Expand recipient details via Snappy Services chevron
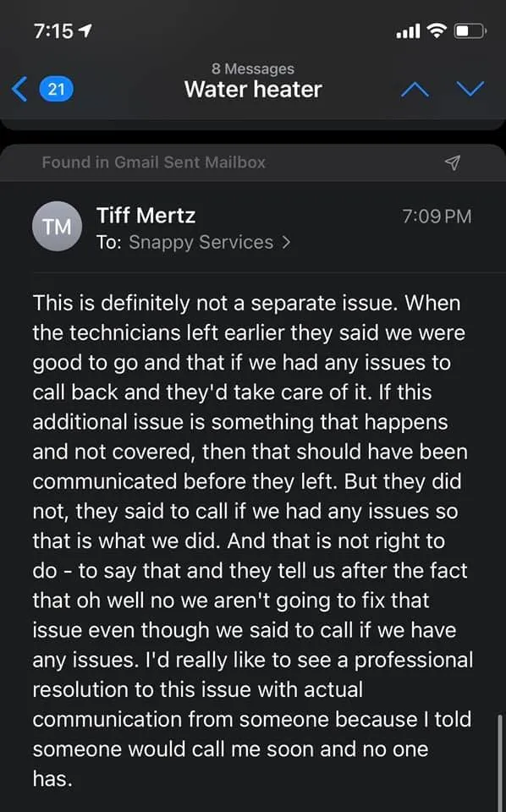Image resolution: width=506 pixels, height=812 pixels. point(285,243)
